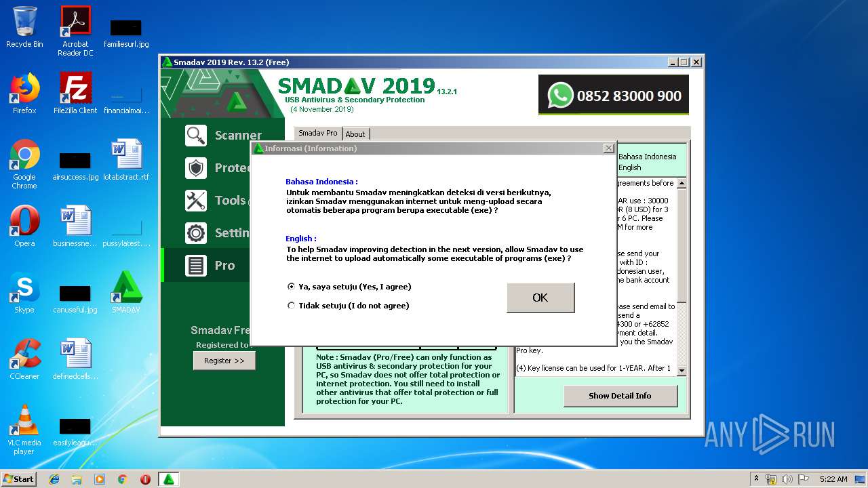Launch Skype from the desktop
The height and width of the screenshot is (488, 868).
point(24,293)
